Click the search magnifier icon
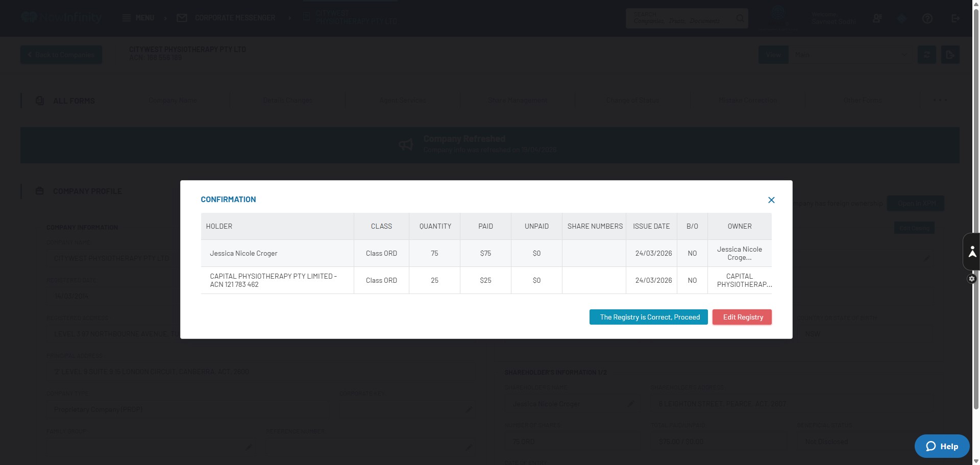 (x=740, y=18)
